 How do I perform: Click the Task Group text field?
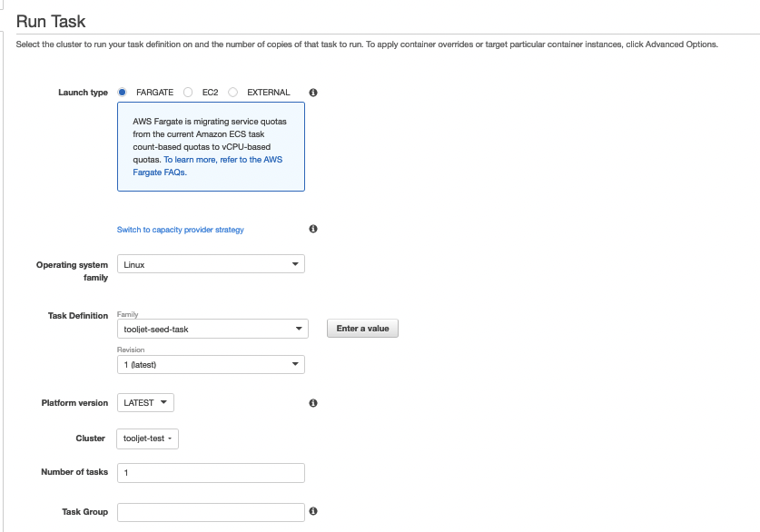coord(211,512)
